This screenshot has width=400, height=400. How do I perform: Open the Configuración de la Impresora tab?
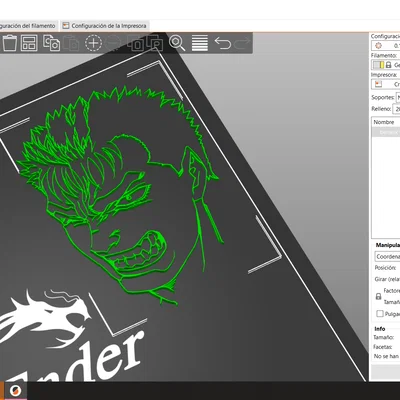105,26
